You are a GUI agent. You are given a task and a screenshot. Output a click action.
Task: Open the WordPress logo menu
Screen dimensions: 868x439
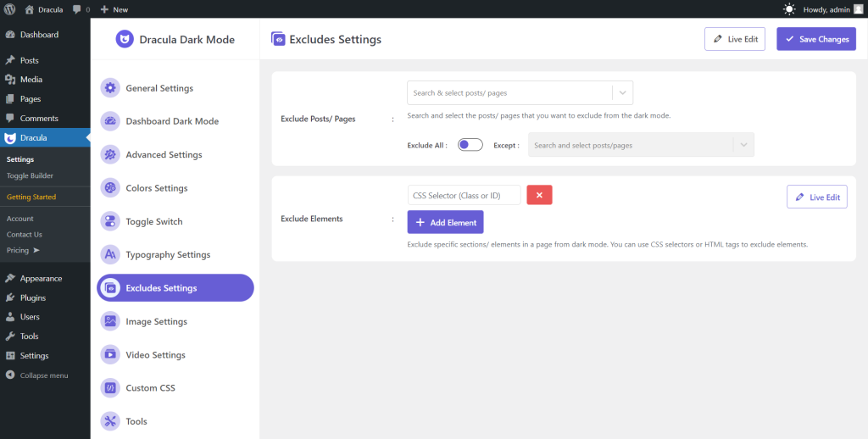coord(9,9)
